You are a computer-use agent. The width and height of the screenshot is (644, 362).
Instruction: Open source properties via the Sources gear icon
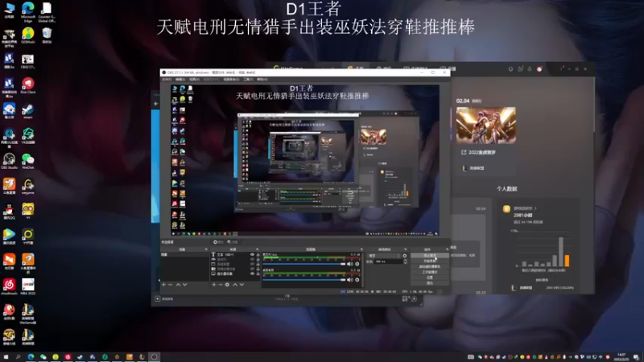[x=227, y=285]
